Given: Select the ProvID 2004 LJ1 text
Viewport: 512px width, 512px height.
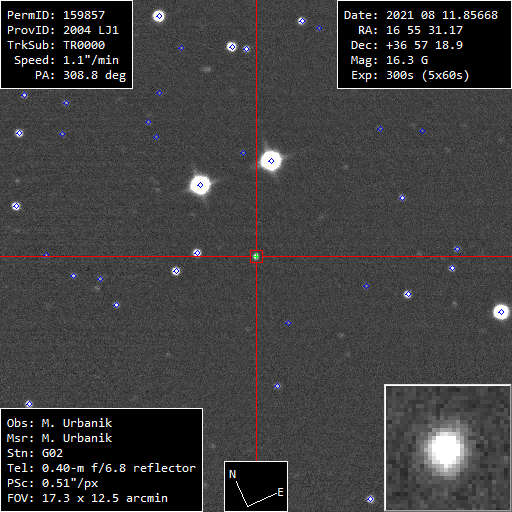Looking at the screenshot, I should (x=63, y=30).
